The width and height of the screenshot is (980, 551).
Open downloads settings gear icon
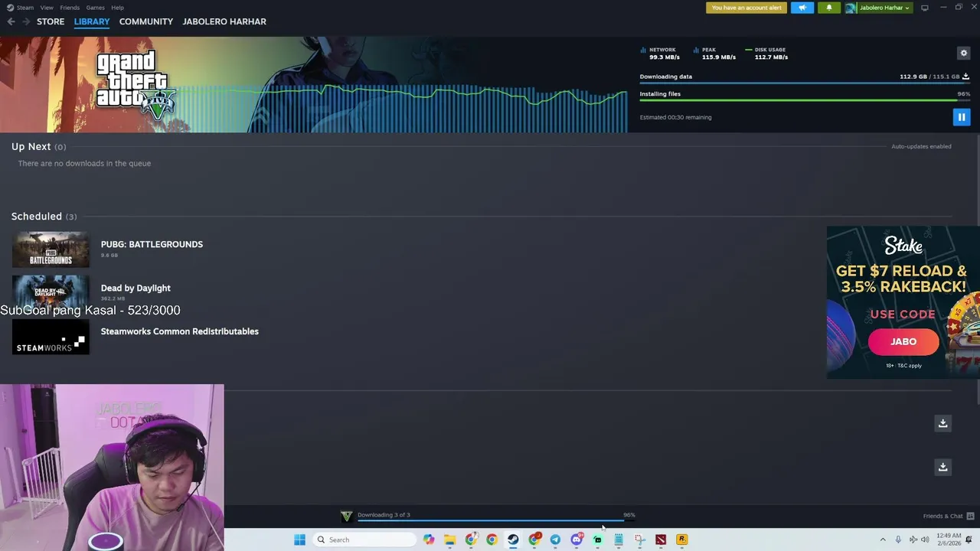click(964, 53)
